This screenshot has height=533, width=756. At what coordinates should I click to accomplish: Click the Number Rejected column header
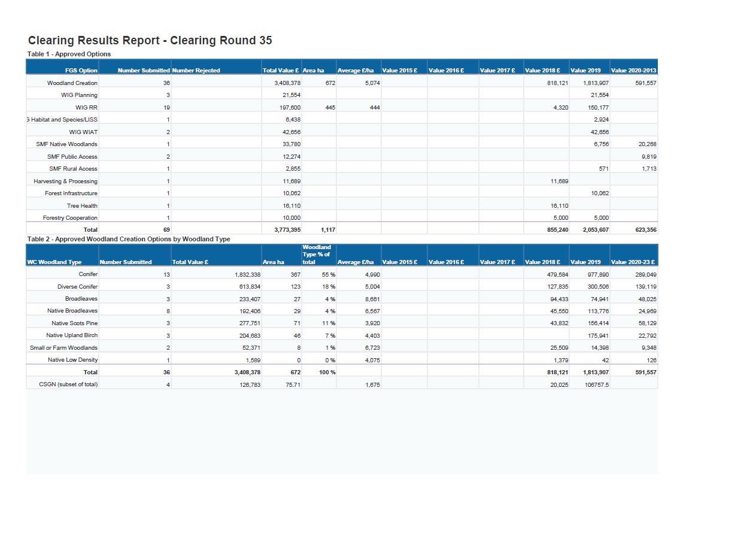(x=196, y=71)
